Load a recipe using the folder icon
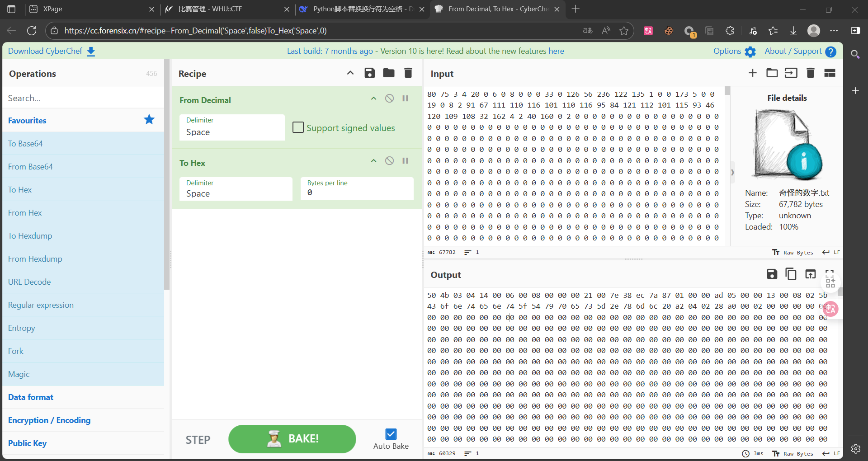The image size is (868, 461). [388, 73]
